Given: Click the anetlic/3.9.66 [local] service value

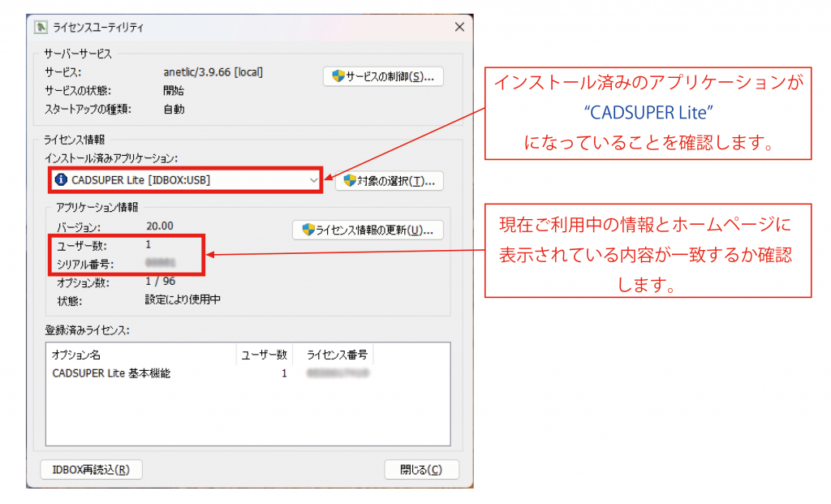Looking at the screenshot, I should pyautogui.click(x=213, y=72).
